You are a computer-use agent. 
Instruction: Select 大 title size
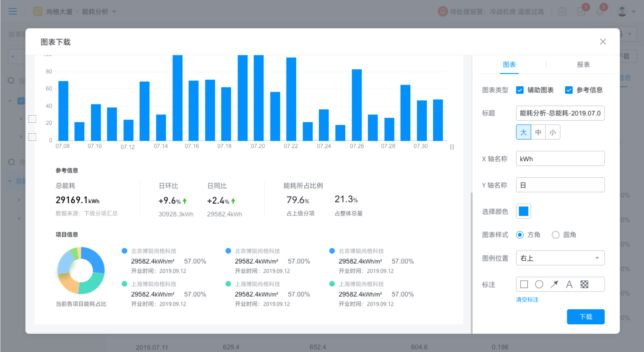click(524, 132)
